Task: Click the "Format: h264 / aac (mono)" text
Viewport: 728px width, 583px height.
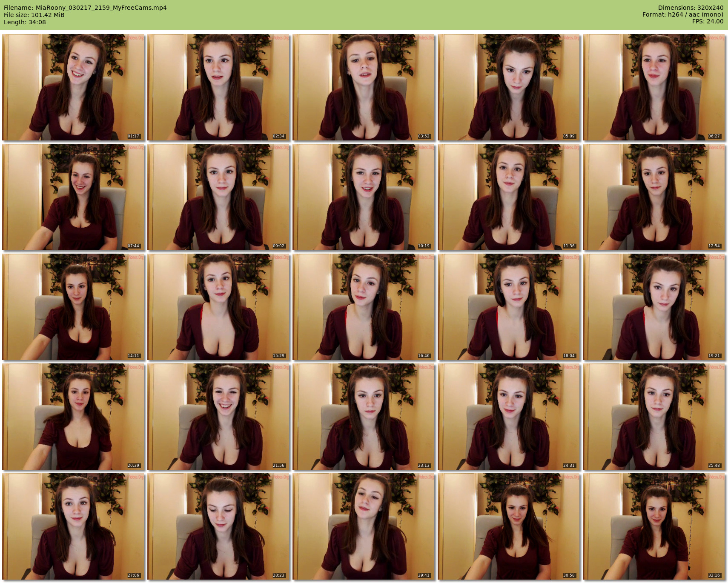Action: [x=683, y=14]
